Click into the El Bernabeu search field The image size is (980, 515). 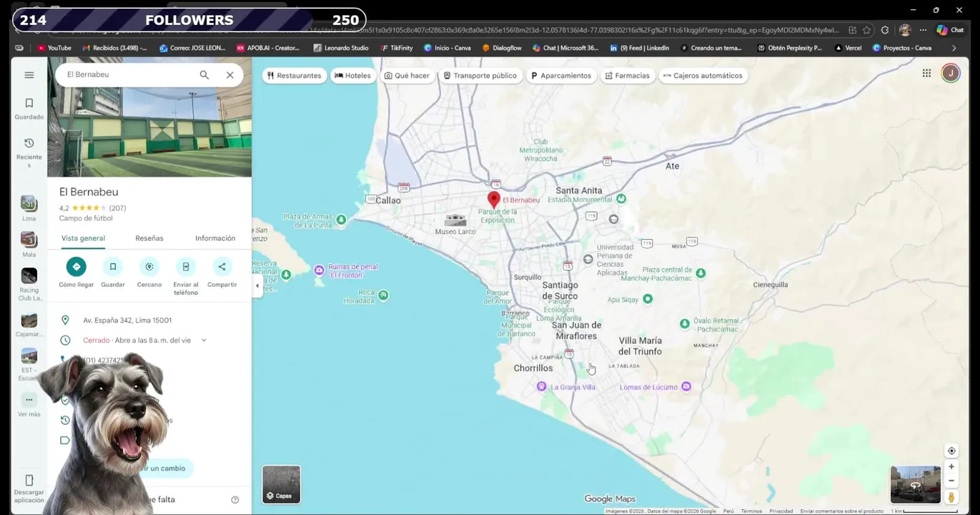coord(129,75)
